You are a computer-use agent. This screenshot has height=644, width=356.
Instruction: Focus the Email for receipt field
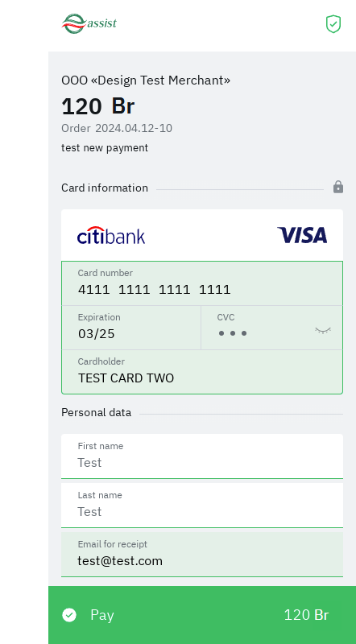tap(202, 555)
